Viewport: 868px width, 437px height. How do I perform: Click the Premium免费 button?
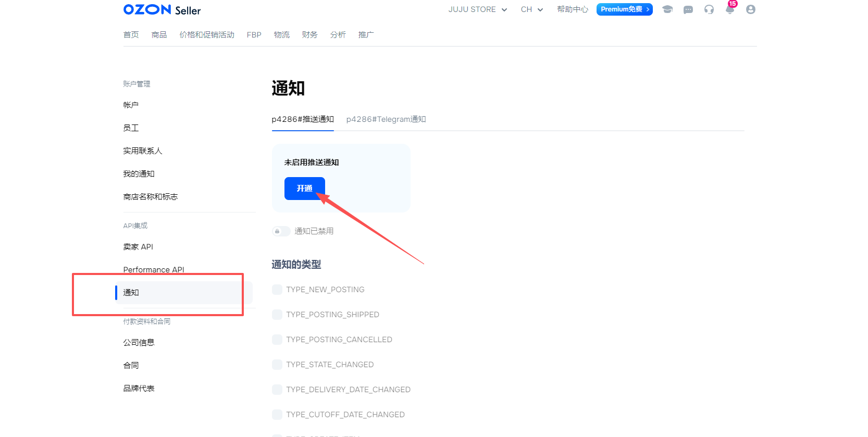click(x=625, y=9)
